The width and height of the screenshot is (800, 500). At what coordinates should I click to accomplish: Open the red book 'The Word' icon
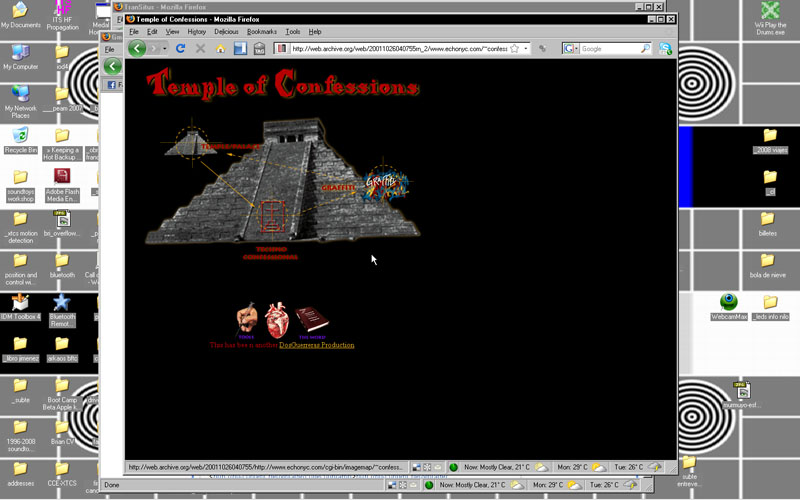coord(311,320)
